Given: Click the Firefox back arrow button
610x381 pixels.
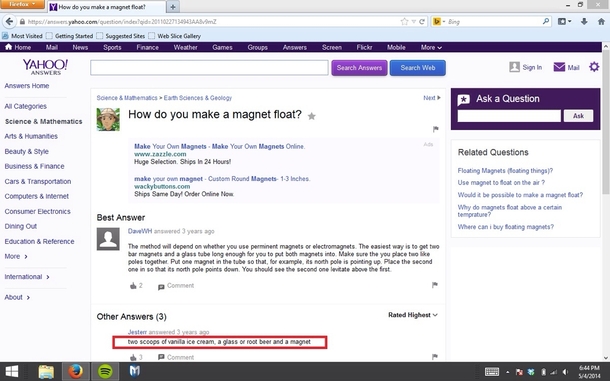Looking at the screenshot, I should (9, 21).
